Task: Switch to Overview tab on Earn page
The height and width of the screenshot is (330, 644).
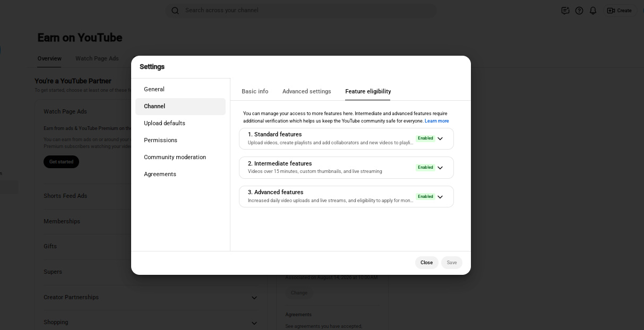Action: click(x=49, y=58)
